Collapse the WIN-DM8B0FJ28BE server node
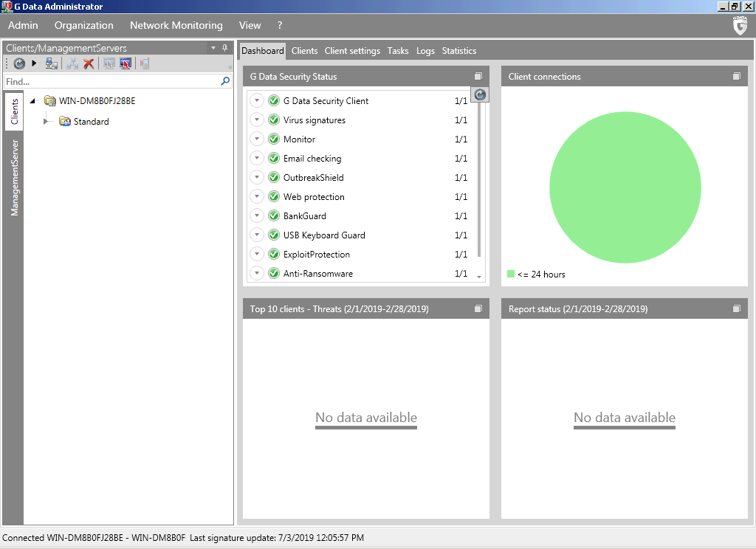Image resolution: width=756 pixels, height=549 pixels. click(x=33, y=101)
